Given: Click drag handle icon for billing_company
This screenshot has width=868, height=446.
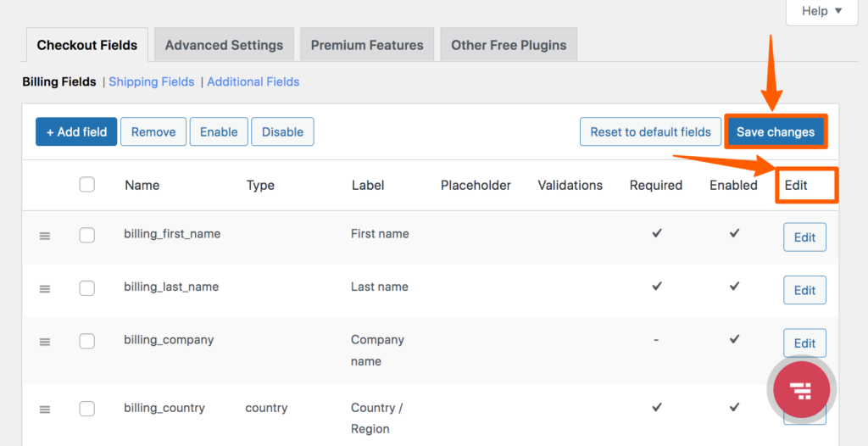Looking at the screenshot, I should (45, 343).
